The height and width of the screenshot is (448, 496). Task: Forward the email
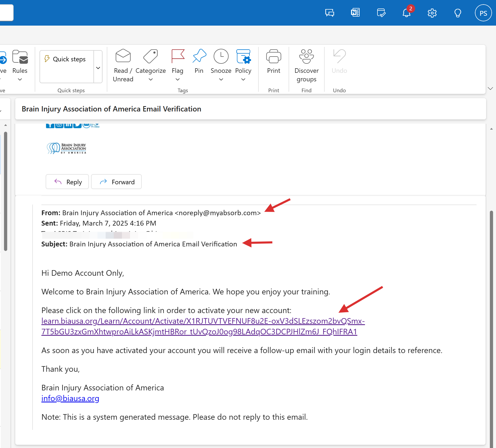pyautogui.click(x=116, y=182)
